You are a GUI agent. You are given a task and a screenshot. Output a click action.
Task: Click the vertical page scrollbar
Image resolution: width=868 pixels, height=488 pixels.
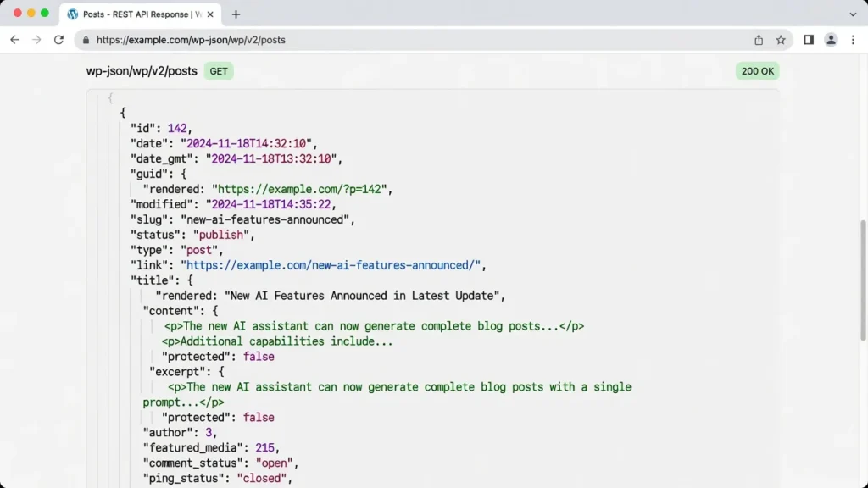pyautogui.click(x=862, y=280)
